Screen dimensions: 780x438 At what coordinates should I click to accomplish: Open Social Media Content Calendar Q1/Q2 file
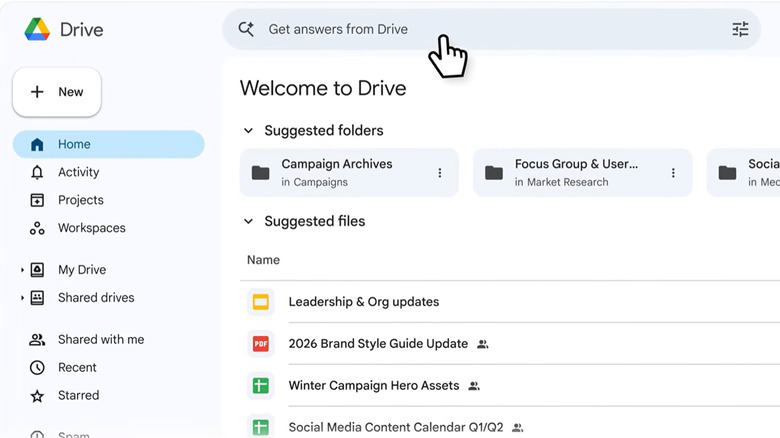click(x=396, y=427)
